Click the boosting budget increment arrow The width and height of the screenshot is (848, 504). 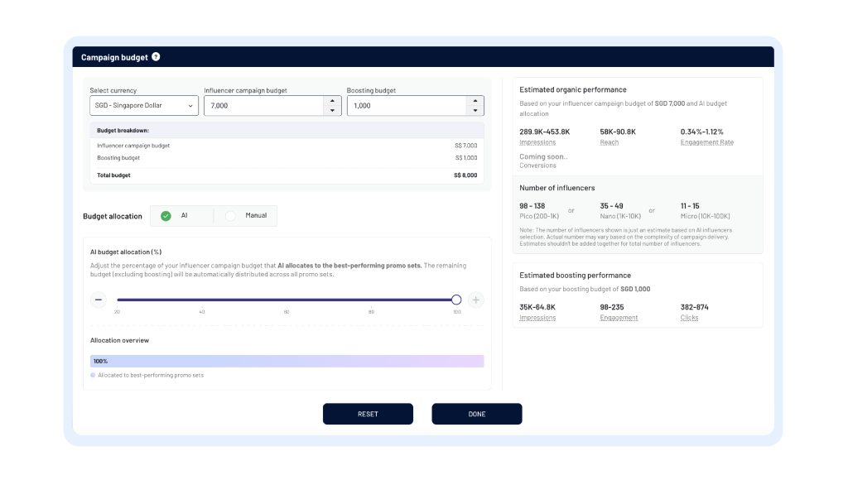coord(474,100)
